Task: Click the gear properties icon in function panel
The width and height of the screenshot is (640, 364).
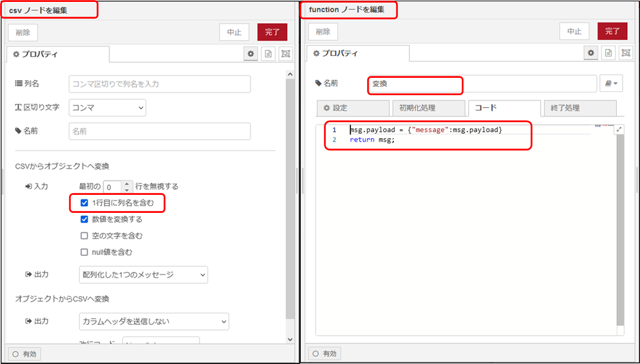Action: 591,53
